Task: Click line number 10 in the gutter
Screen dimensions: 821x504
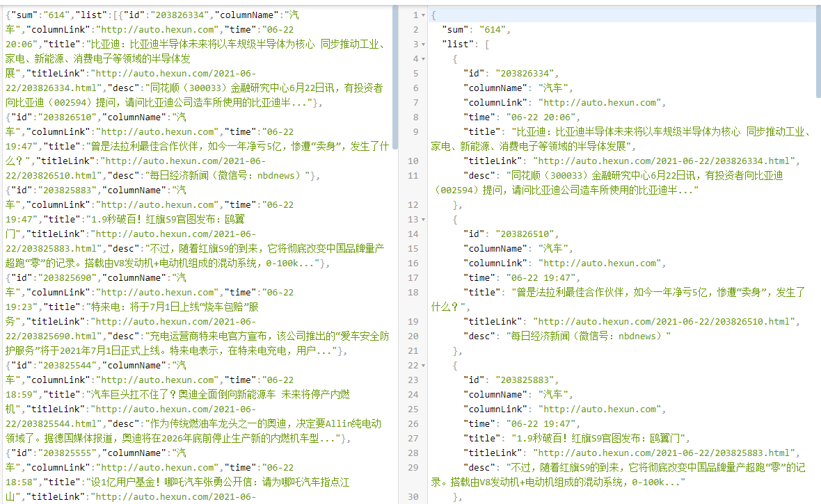Action: click(x=413, y=161)
